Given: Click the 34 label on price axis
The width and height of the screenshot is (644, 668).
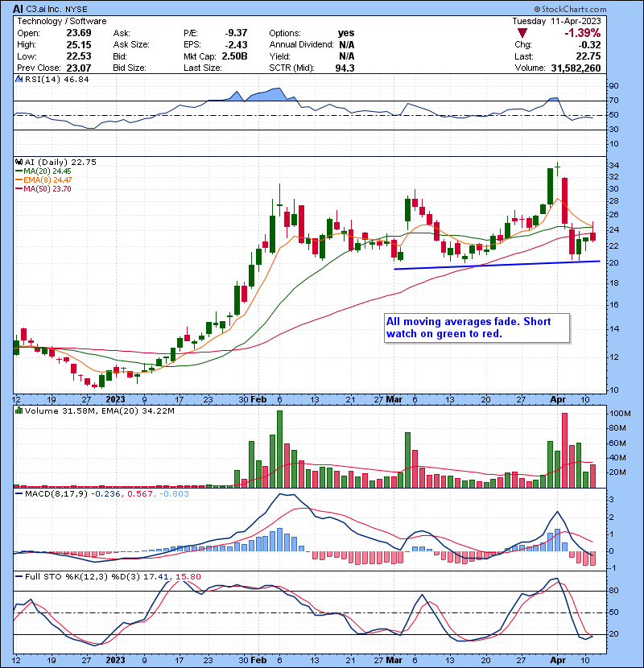Looking at the screenshot, I should pyautogui.click(x=613, y=165).
